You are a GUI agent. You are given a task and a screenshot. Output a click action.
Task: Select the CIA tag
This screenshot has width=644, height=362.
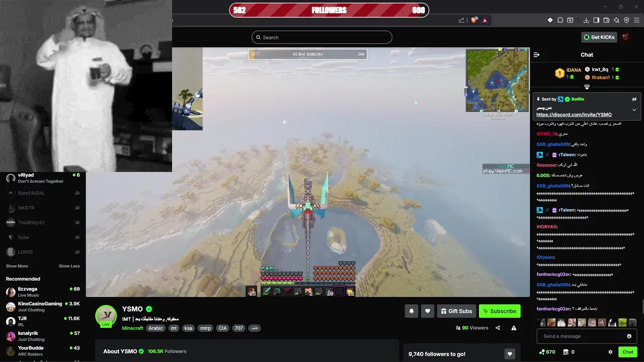222,328
